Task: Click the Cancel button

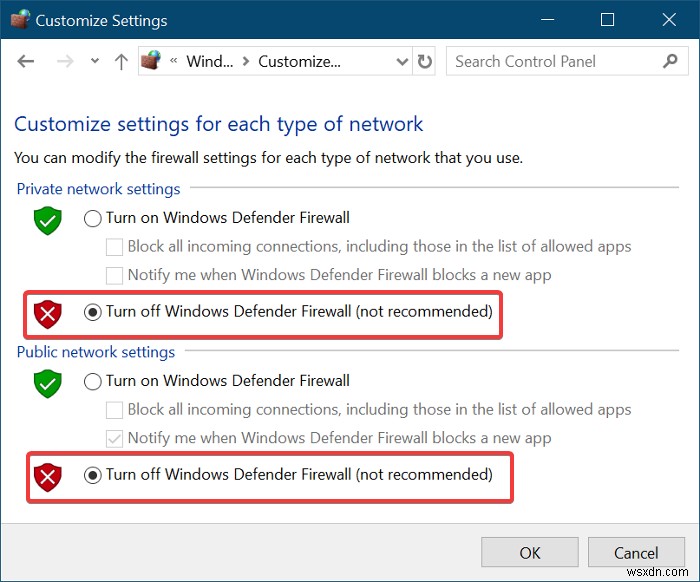Action: [x=636, y=553]
